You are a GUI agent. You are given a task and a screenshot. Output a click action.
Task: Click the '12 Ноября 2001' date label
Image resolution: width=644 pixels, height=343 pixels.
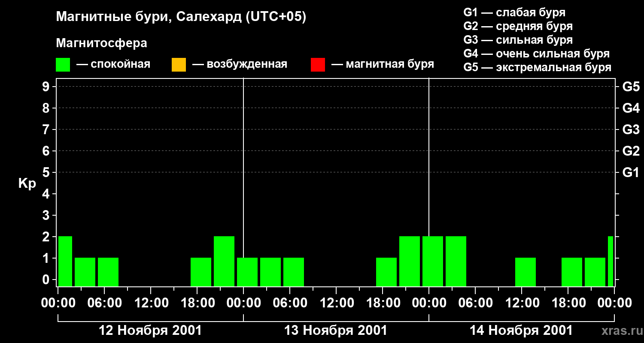[150, 330]
